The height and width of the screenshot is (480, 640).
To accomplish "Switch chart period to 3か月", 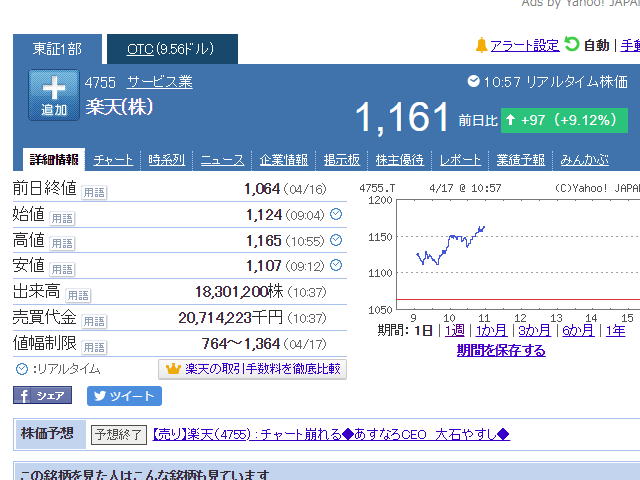I will click(x=535, y=330).
